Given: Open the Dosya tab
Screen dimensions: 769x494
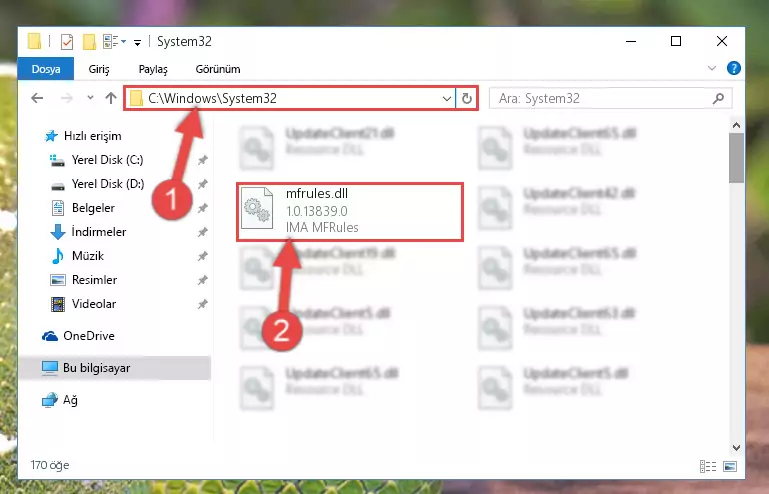Looking at the screenshot, I should (x=46, y=69).
